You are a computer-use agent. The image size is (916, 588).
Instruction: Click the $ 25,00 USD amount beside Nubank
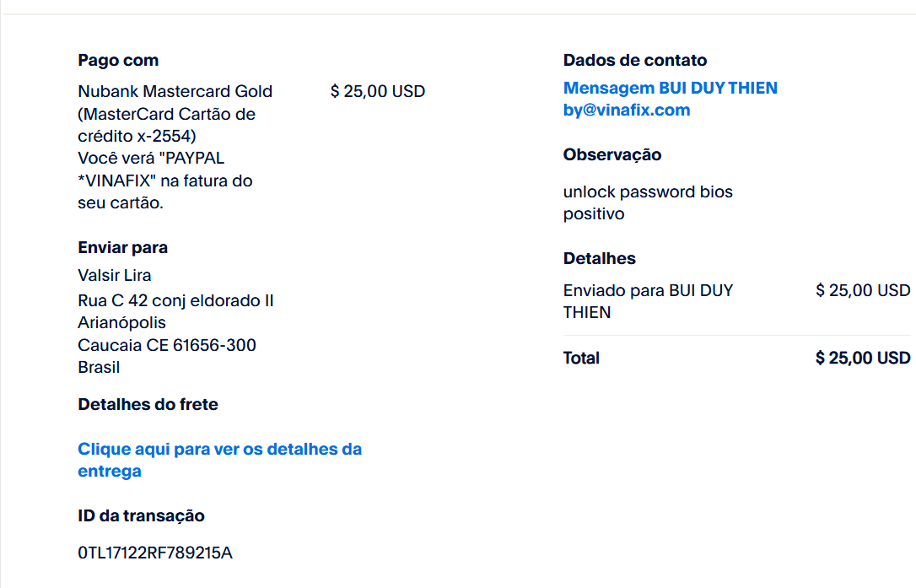pyautogui.click(x=377, y=91)
